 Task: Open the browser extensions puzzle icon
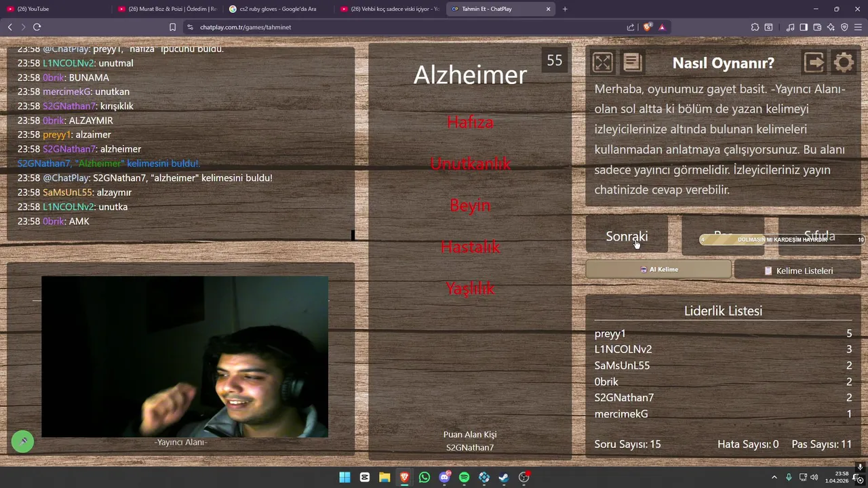(x=755, y=27)
